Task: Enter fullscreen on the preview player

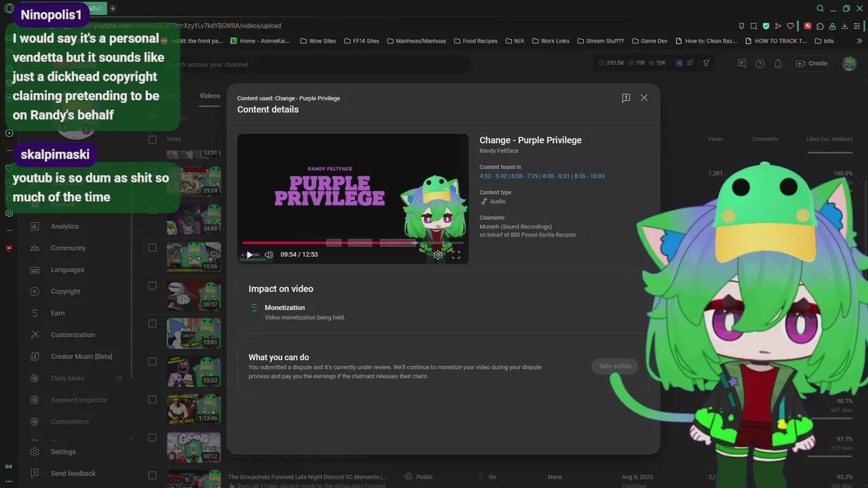Action: [456, 255]
